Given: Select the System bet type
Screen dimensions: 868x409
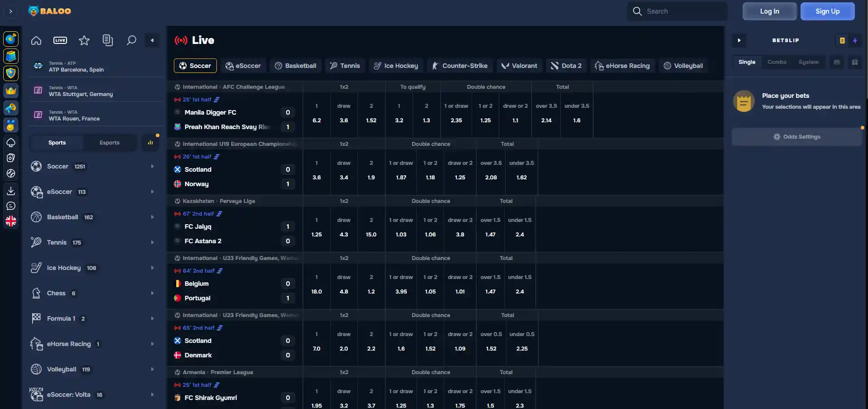Looking at the screenshot, I should tap(809, 62).
